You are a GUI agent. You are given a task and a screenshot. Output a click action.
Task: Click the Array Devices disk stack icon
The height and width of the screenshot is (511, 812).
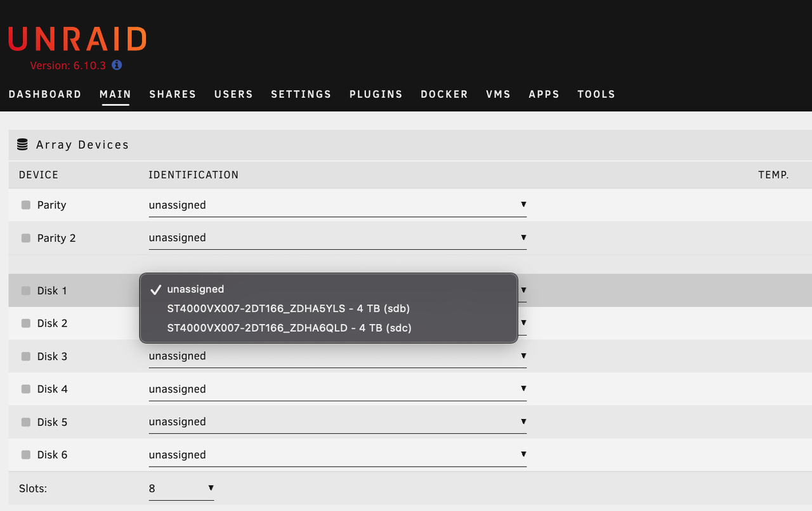22,144
